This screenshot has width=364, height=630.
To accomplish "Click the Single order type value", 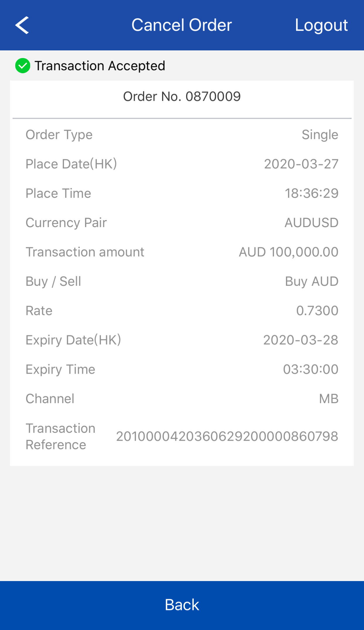I will point(320,135).
